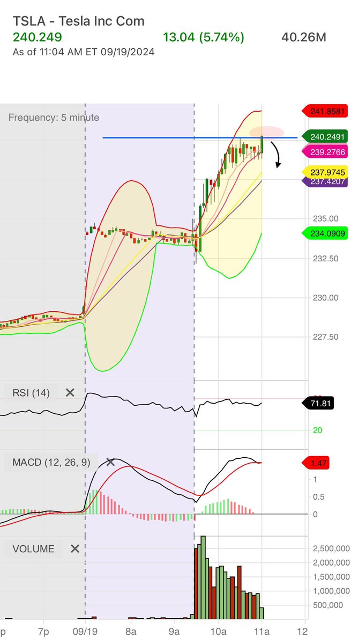Tap the 7p time axis label

coord(43,632)
